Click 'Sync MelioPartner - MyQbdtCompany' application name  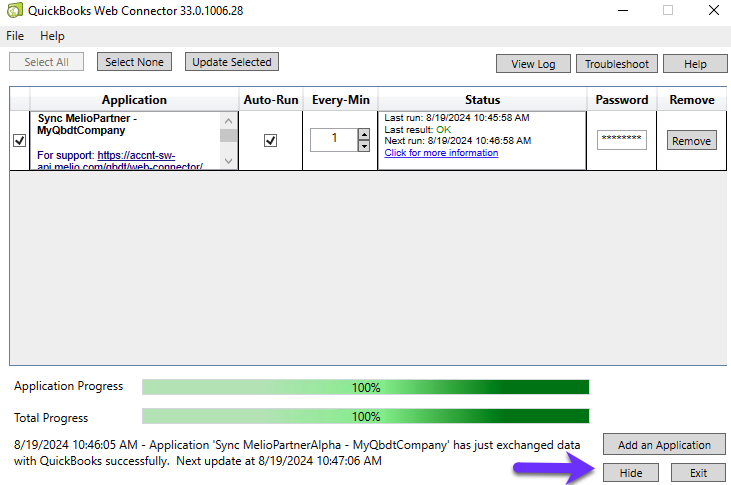point(87,124)
